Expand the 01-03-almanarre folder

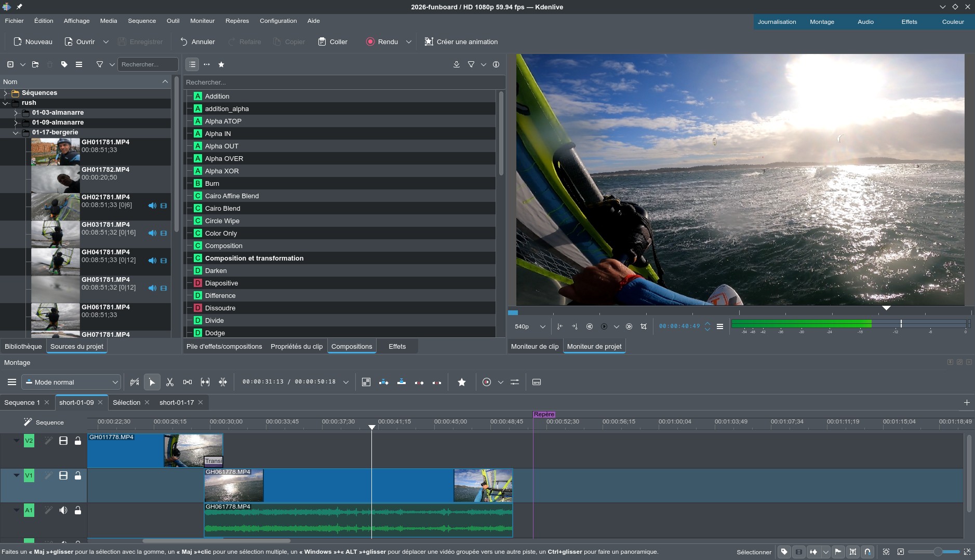pos(16,113)
